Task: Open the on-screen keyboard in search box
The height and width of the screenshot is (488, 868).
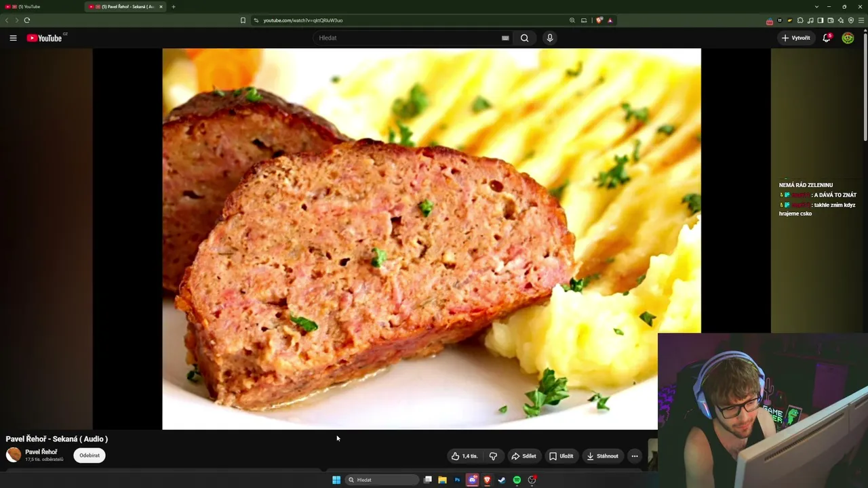Action: (505, 38)
